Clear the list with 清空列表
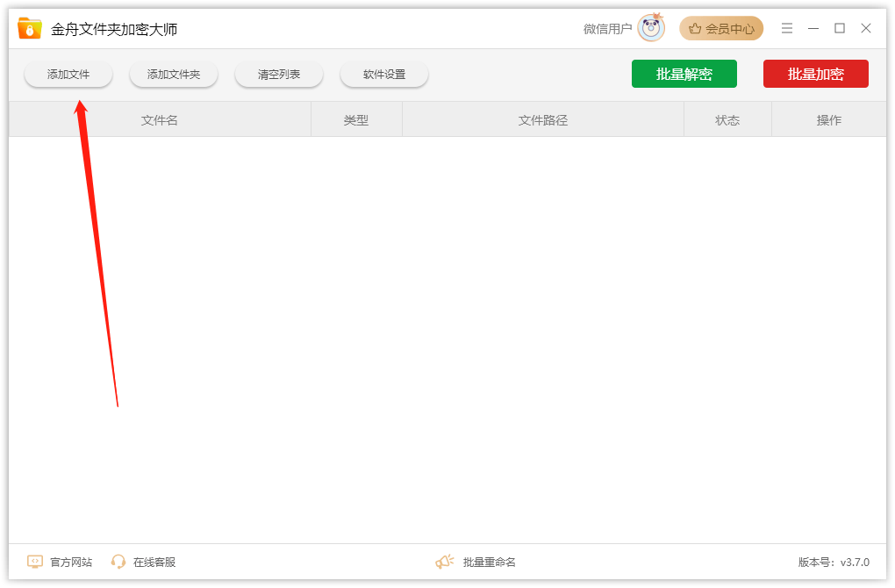This screenshot has width=895, height=588. [x=279, y=75]
